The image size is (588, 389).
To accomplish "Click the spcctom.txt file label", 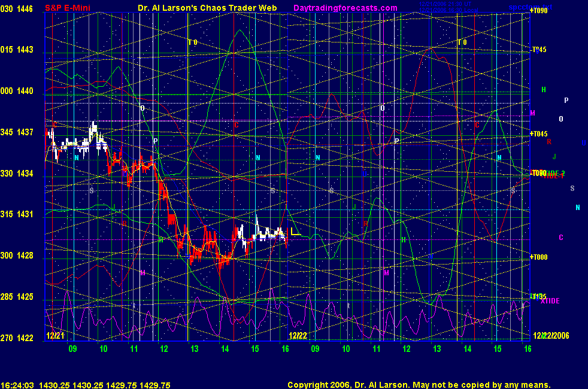I will (531, 7).
